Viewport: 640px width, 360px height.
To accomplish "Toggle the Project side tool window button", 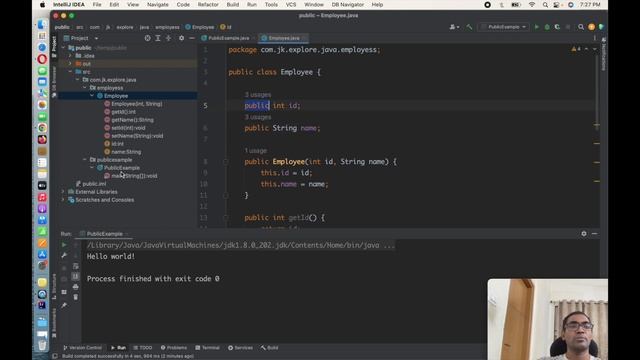I will [x=54, y=47].
